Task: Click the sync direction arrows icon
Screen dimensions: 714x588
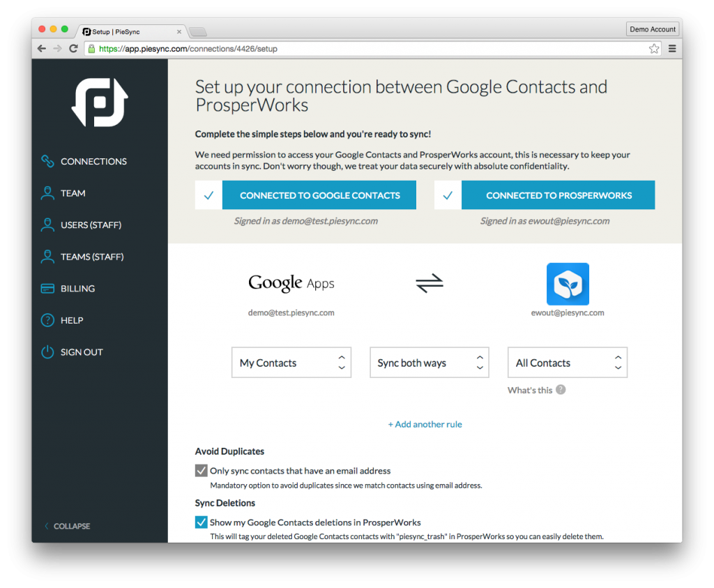Action: pyautogui.click(x=430, y=283)
